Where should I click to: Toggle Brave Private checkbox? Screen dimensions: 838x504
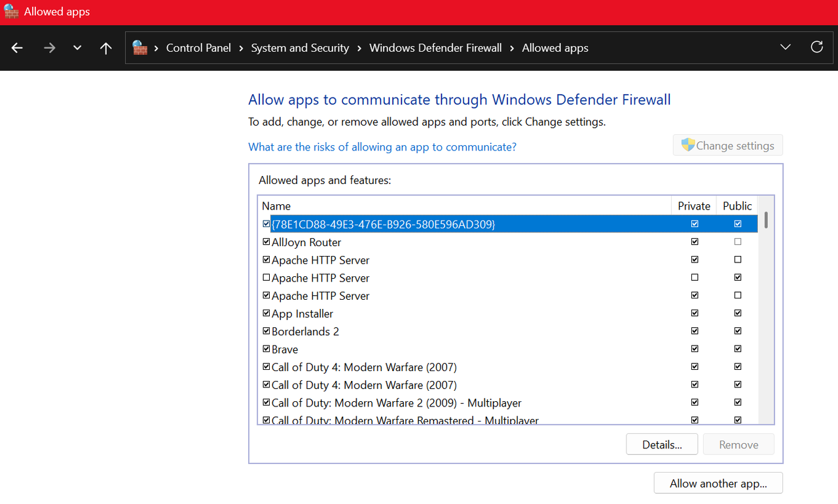click(x=695, y=349)
